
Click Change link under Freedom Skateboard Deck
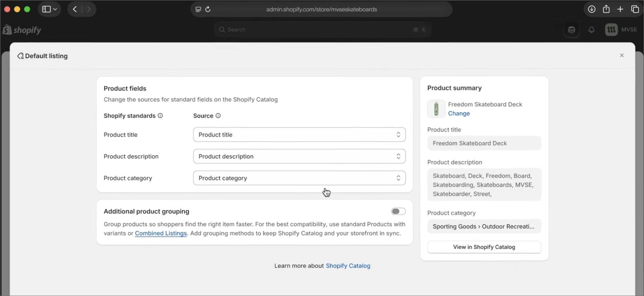coord(459,114)
